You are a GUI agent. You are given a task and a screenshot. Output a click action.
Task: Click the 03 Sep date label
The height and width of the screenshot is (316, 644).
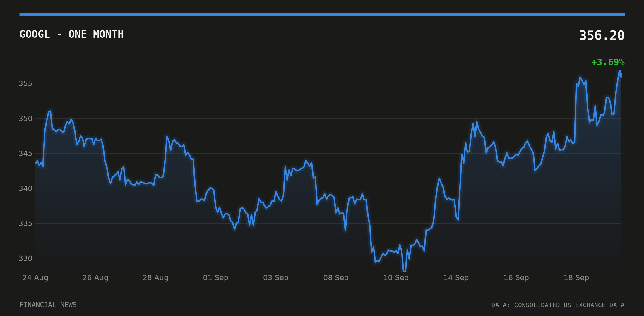[x=276, y=278]
